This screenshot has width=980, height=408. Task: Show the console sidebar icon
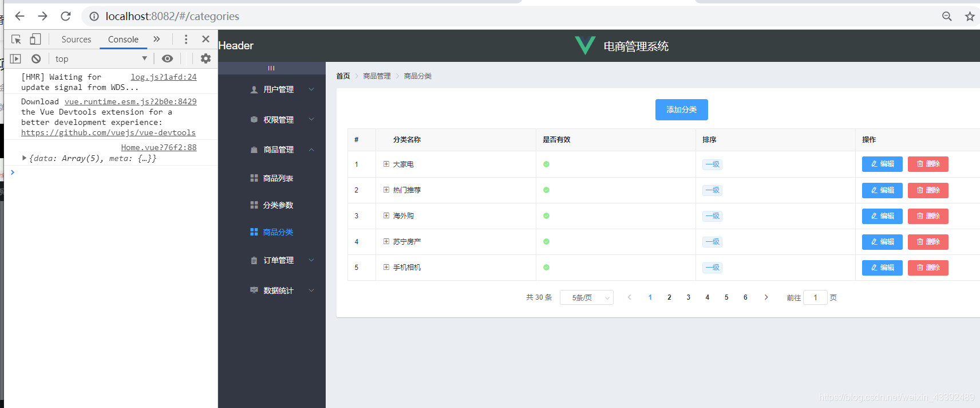coord(15,58)
